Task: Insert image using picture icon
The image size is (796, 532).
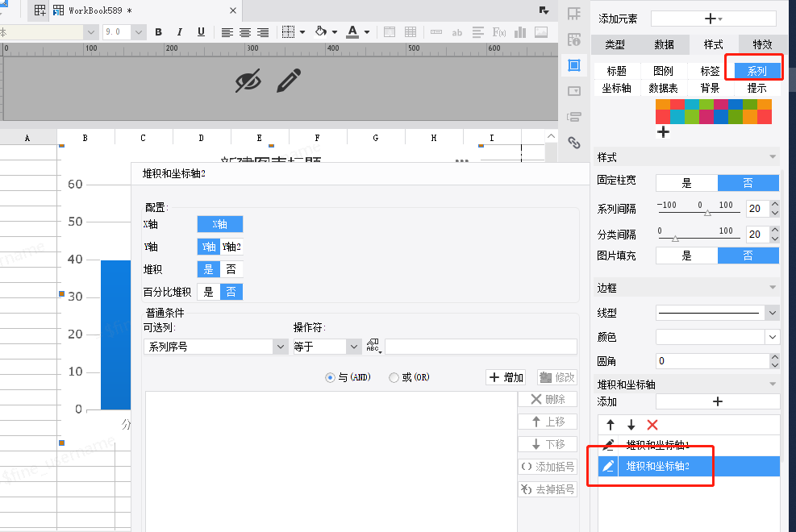Action: [x=541, y=32]
